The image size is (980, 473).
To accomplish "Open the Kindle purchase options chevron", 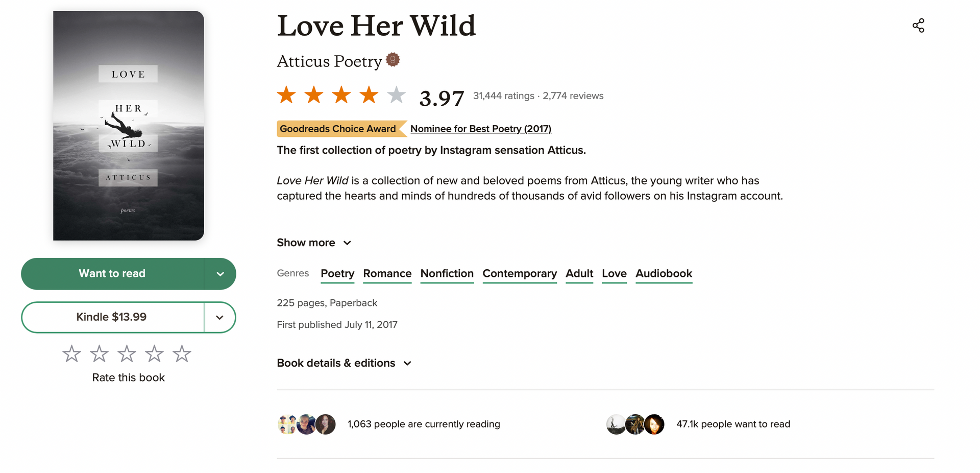I will coord(219,317).
